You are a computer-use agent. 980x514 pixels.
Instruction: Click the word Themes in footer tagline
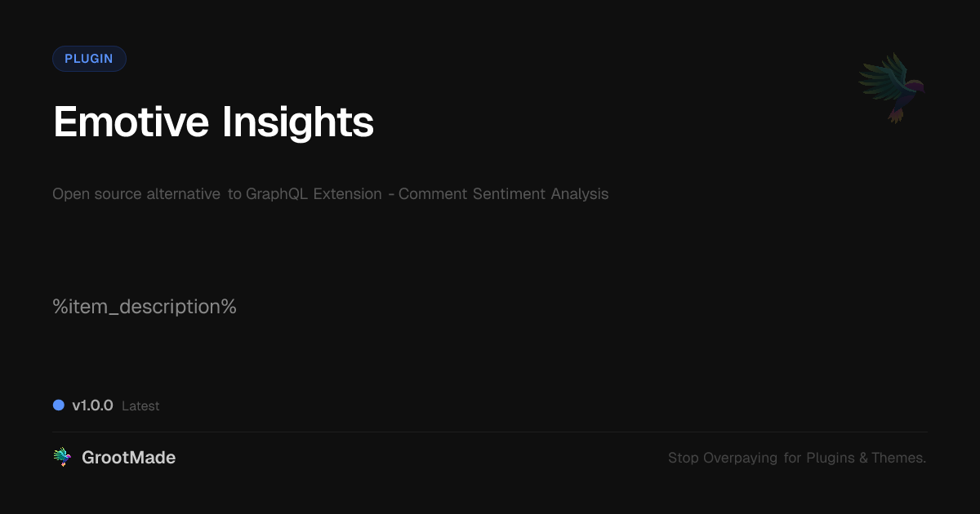898,458
